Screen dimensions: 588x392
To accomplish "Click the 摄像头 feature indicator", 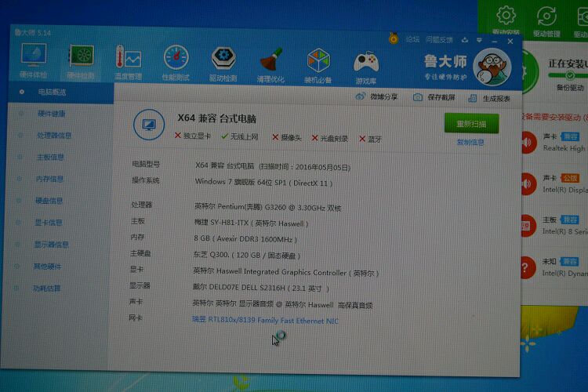I will point(287,137).
